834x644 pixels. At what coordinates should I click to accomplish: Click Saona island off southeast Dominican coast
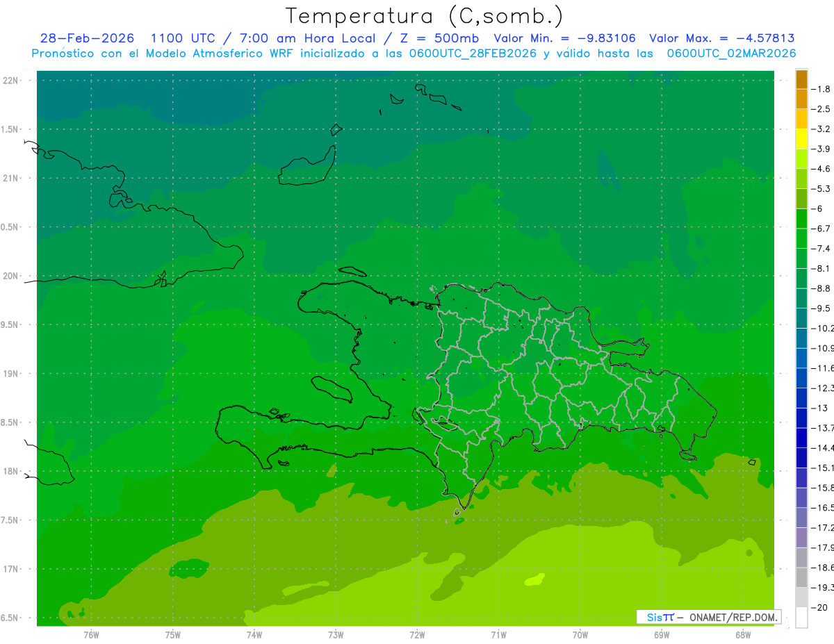(x=689, y=456)
